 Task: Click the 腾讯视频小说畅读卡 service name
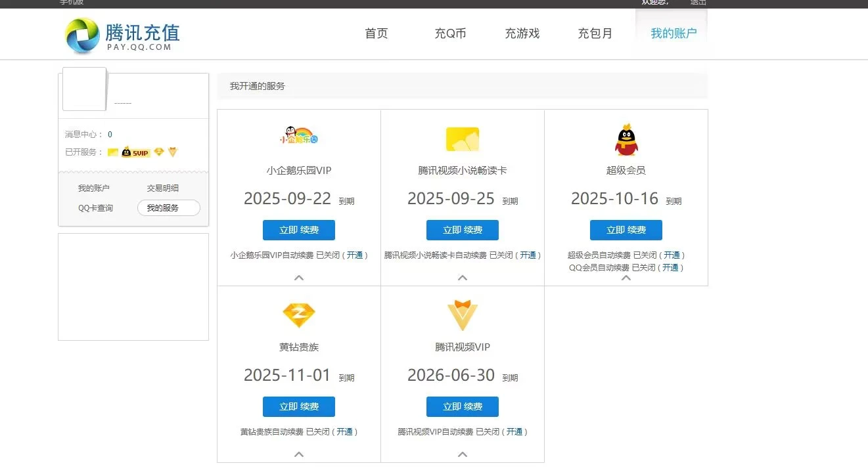point(463,171)
